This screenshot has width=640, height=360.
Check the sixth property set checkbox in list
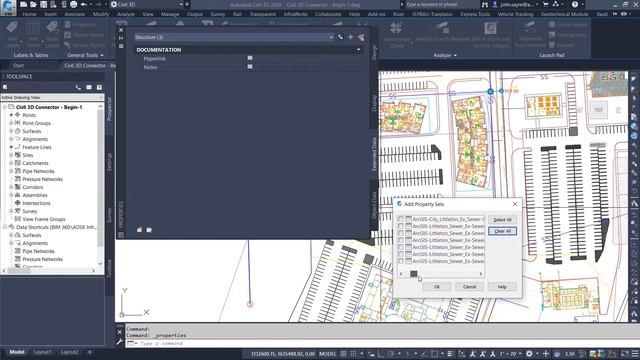401,254
